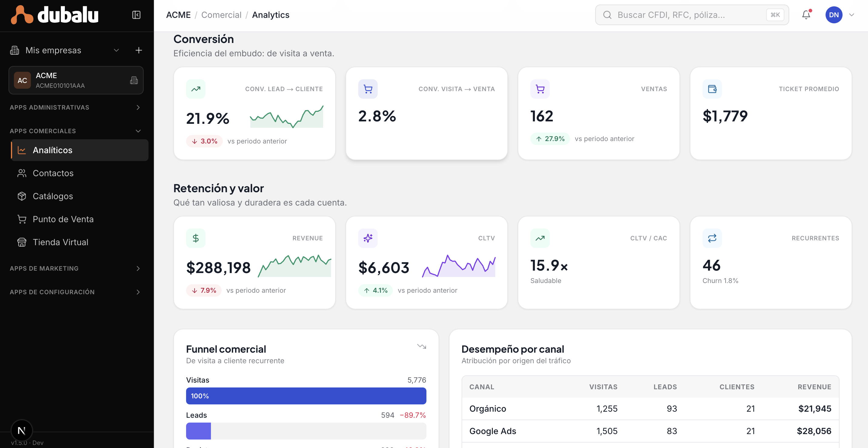
Task: Open the Next.js dev tools badge
Action: point(22,430)
